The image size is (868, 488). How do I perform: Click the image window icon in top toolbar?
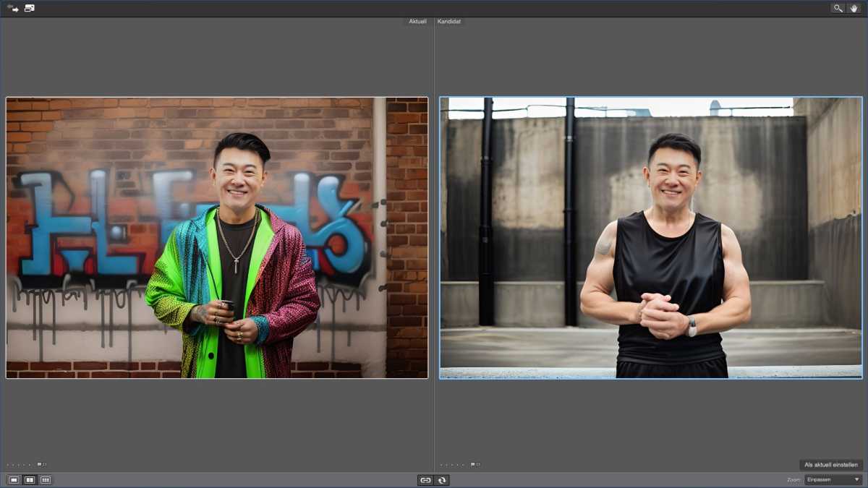point(30,8)
